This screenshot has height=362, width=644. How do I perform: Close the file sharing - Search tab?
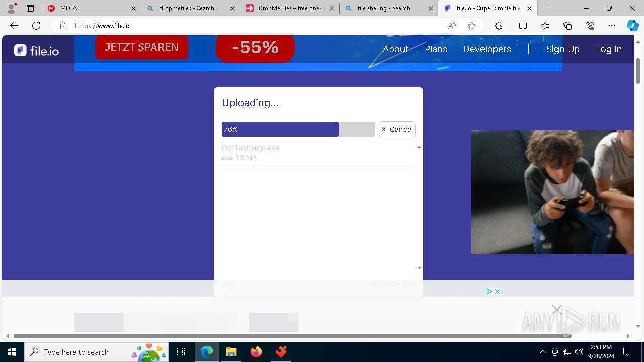(431, 8)
